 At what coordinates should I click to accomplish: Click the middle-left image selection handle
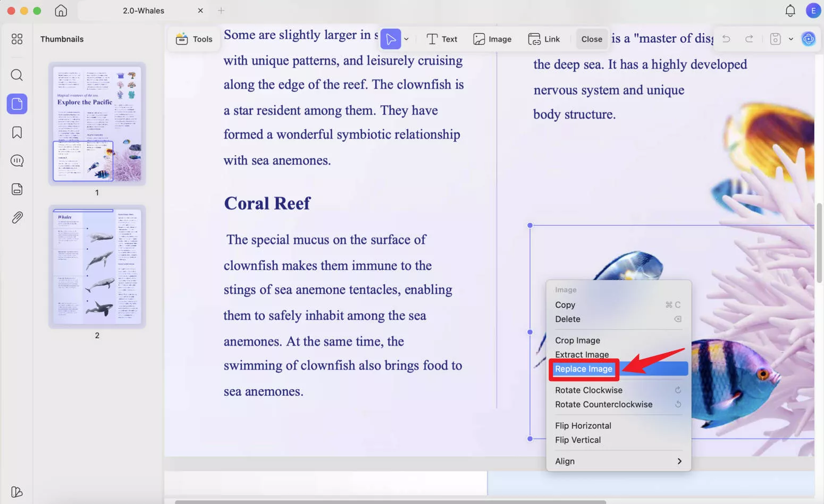[x=530, y=332]
